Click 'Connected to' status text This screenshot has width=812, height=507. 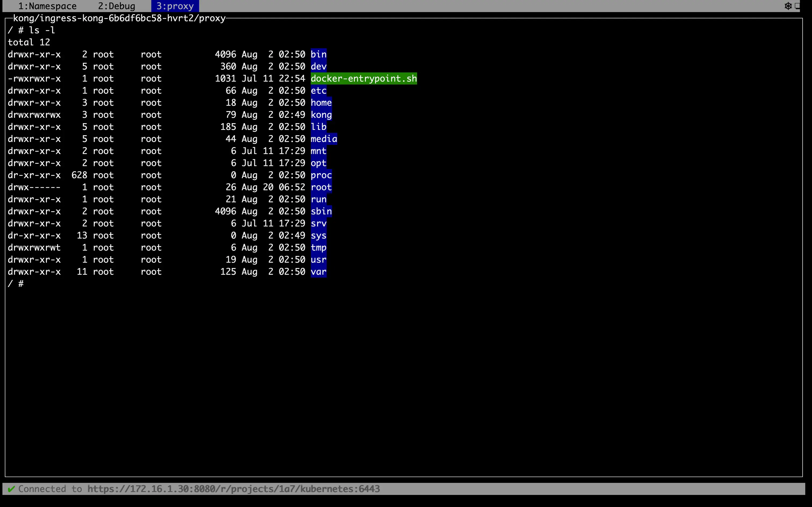(50, 489)
